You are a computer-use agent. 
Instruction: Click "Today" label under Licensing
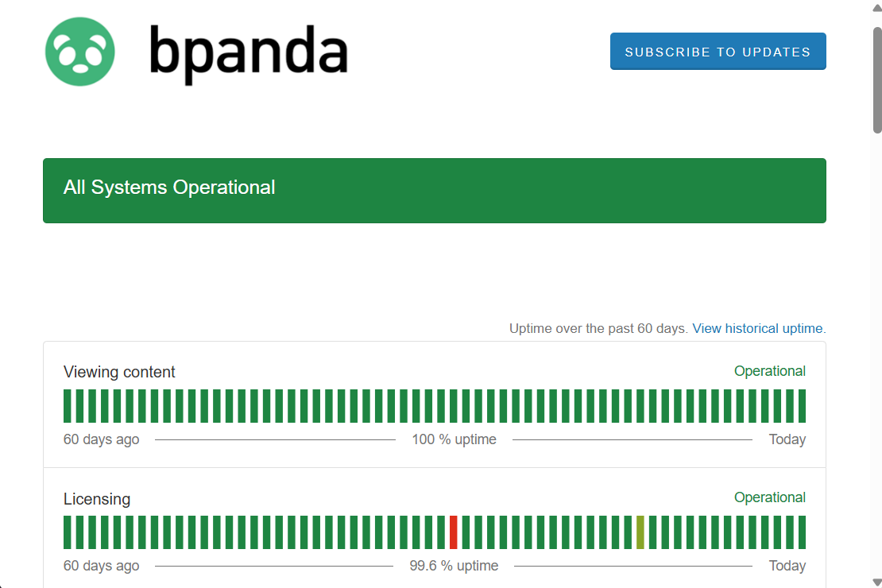(787, 566)
